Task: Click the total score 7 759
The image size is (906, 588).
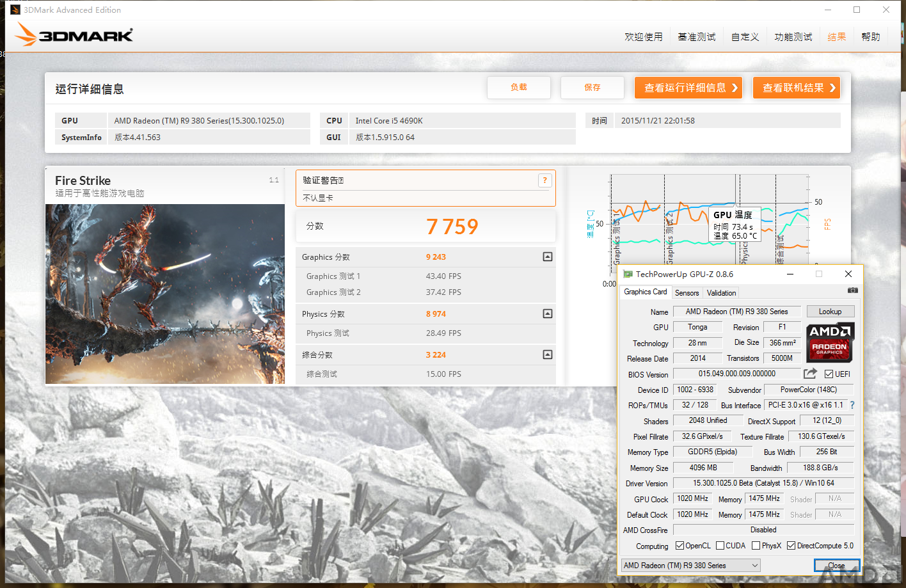Action: tap(452, 226)
